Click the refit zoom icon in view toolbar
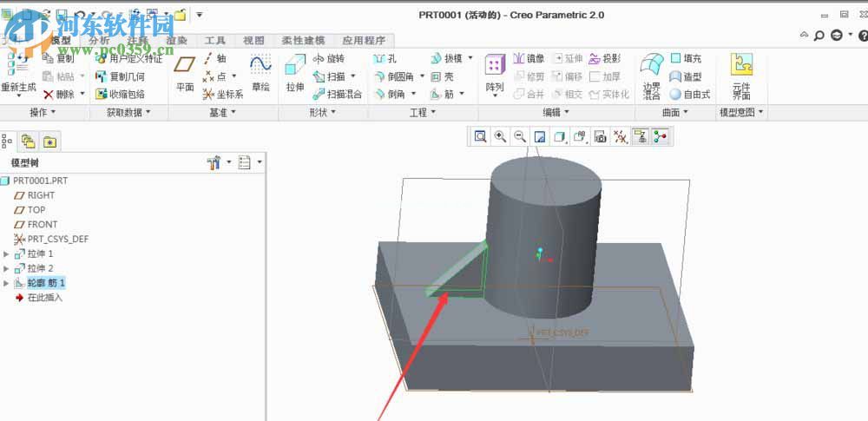This screenshot has height=421, width=868. [480, 136]
